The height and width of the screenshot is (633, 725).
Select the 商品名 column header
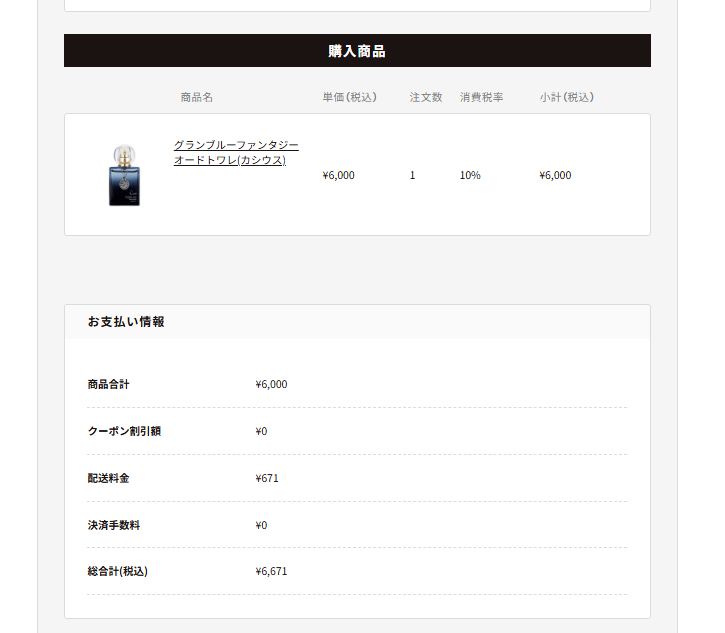tap(197, 97)
